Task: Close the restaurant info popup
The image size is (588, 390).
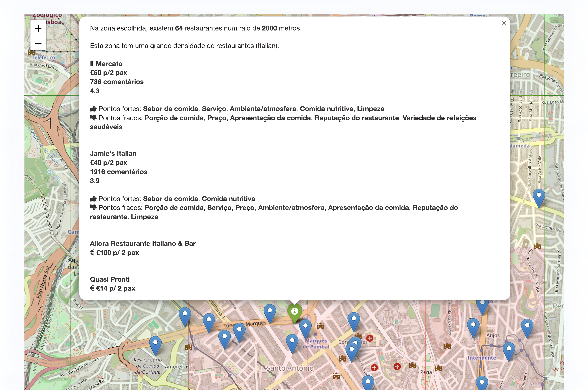Action: [x=504, y=23]
